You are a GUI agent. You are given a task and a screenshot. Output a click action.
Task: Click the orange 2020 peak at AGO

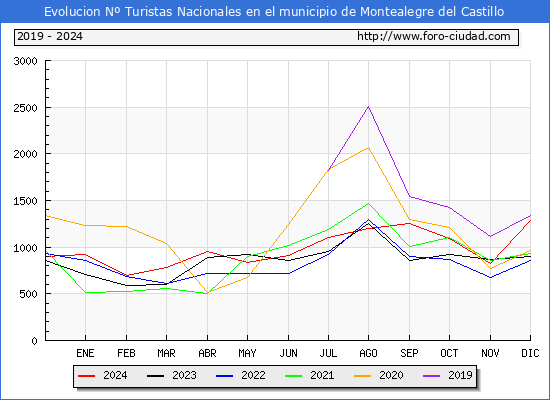pos(368,148)
